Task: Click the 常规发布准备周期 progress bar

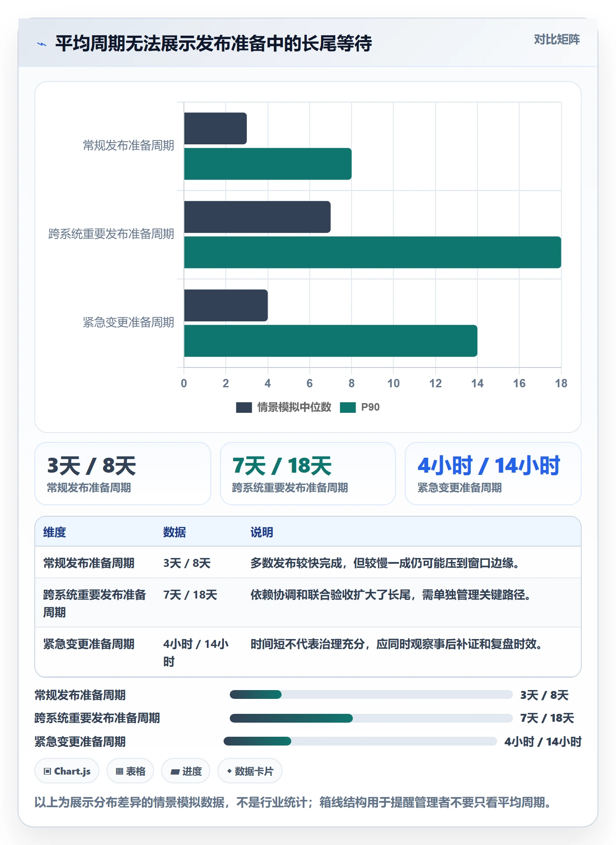Action: point(371,694)
